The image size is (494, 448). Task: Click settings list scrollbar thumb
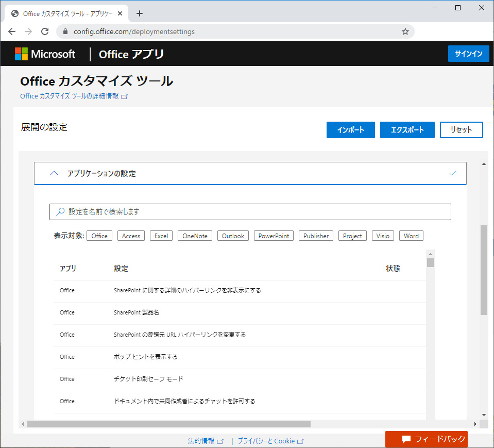pyautogui.click(x=430, y=262)
